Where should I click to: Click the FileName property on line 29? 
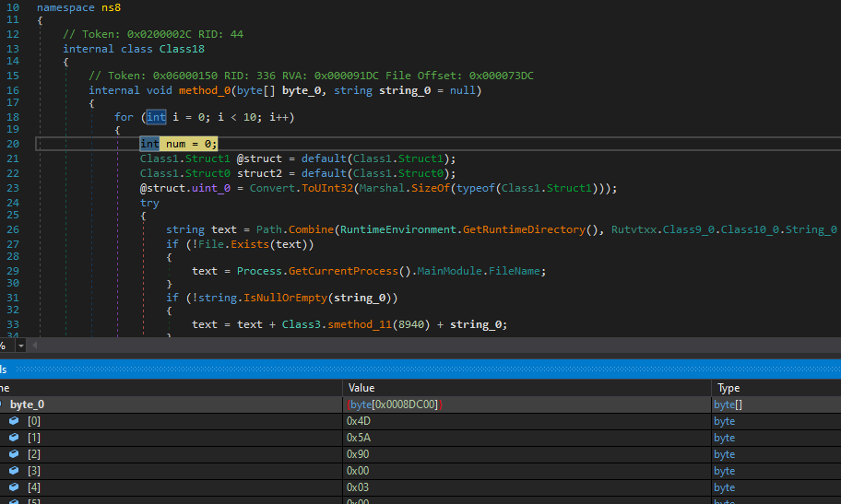coord(515,271)
